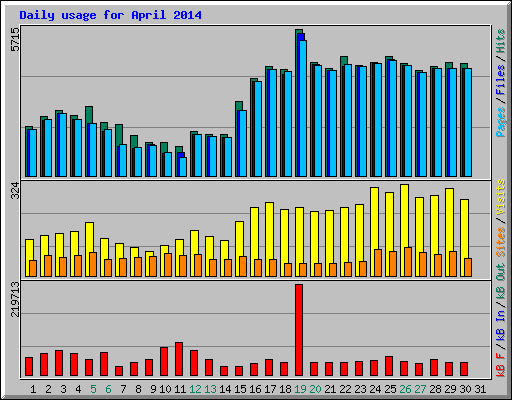
Task: Click the green hits bar top for day 7
Action: click(119, 134)
